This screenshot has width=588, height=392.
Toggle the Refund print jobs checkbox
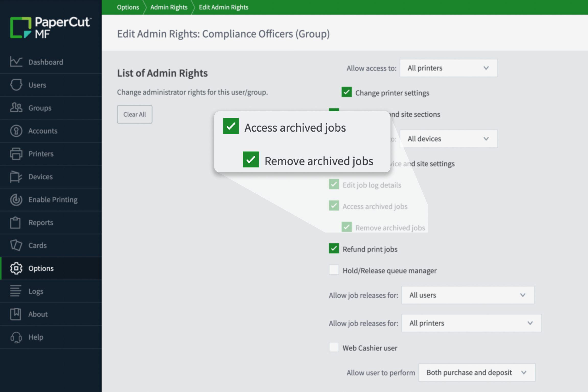pyautogui.click(x=334, y=249)
